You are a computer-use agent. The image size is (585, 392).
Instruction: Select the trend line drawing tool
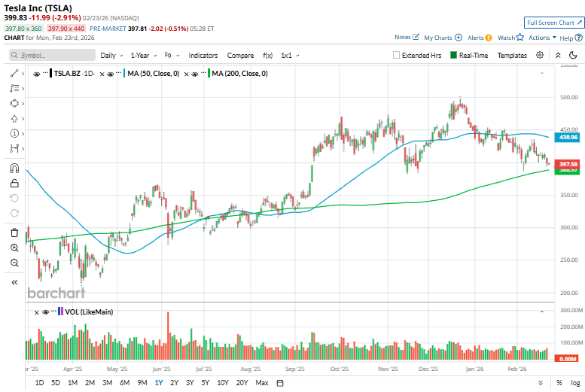pos(14,74)
